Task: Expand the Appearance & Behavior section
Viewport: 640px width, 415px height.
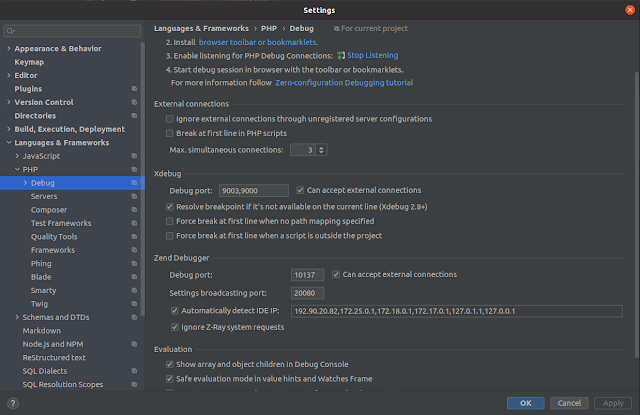Action: coord(9,48)
